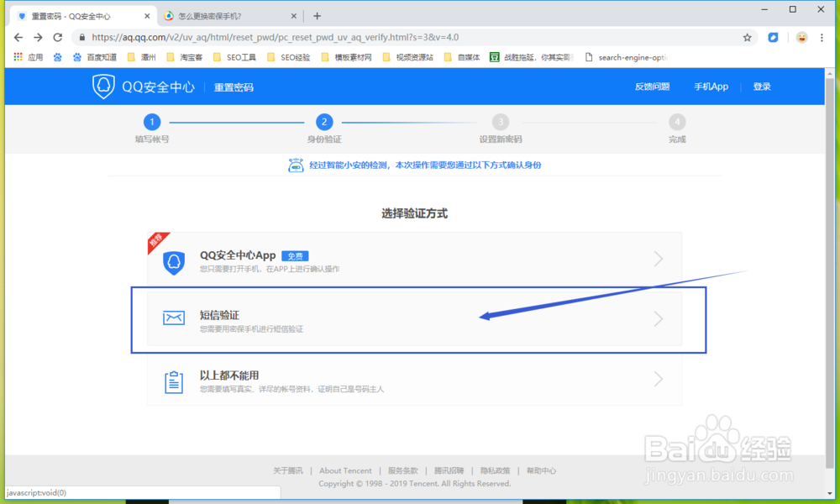
Task: Open the 潘州 bookmark folder
Action: 141,57
